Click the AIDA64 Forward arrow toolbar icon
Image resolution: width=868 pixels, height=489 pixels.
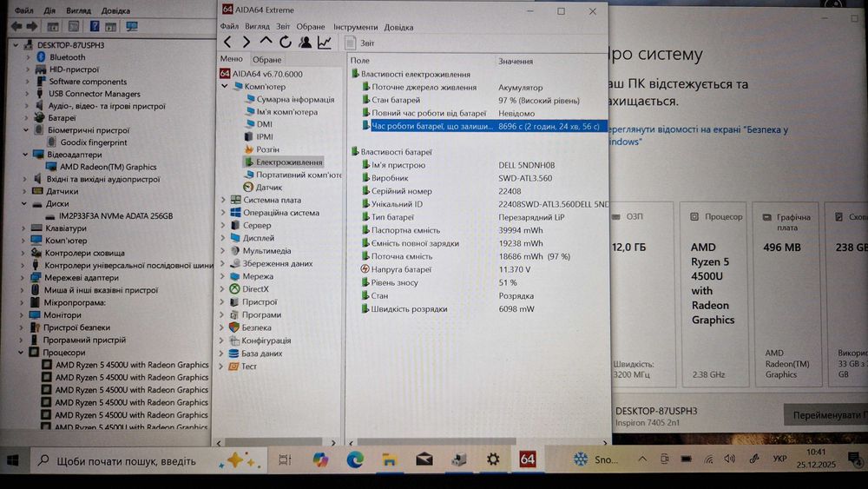coord(247,42)
